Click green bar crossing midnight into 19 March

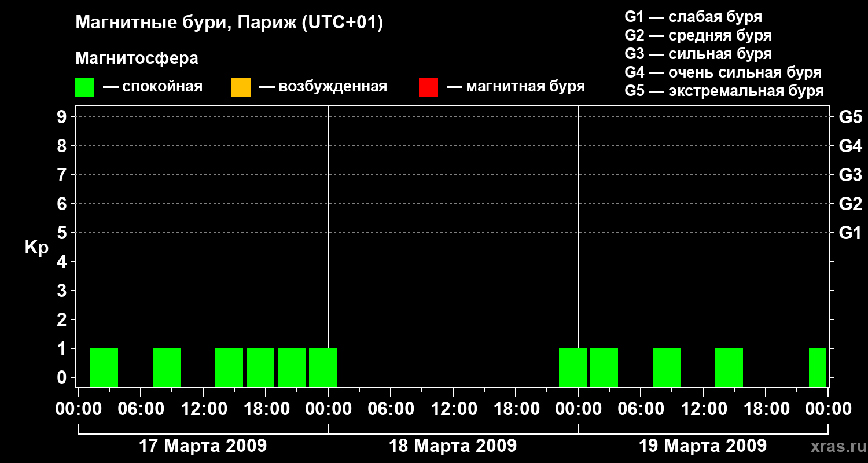(x=573, y=367)
